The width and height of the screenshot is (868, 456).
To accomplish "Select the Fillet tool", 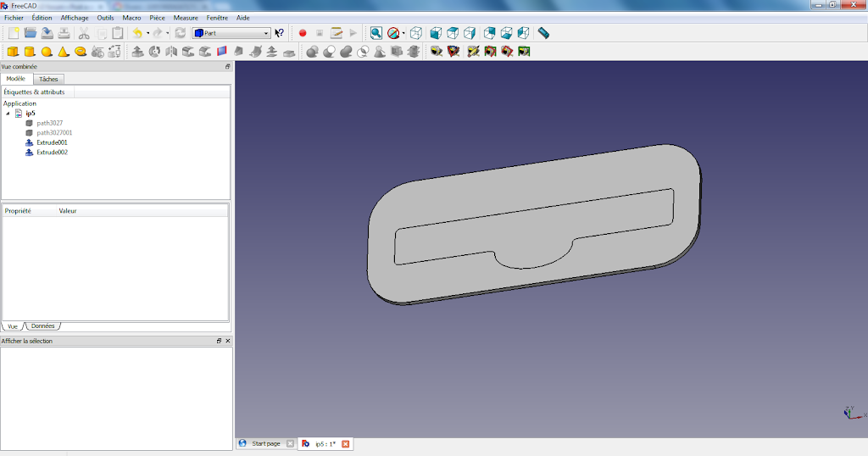I will (x=188, y=52).
